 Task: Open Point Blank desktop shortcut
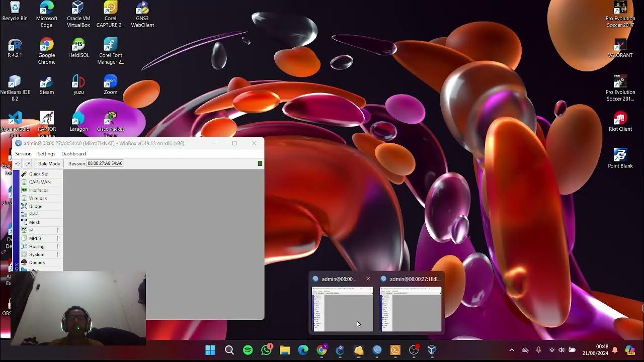pyautogui.click(x=620, y=158)
